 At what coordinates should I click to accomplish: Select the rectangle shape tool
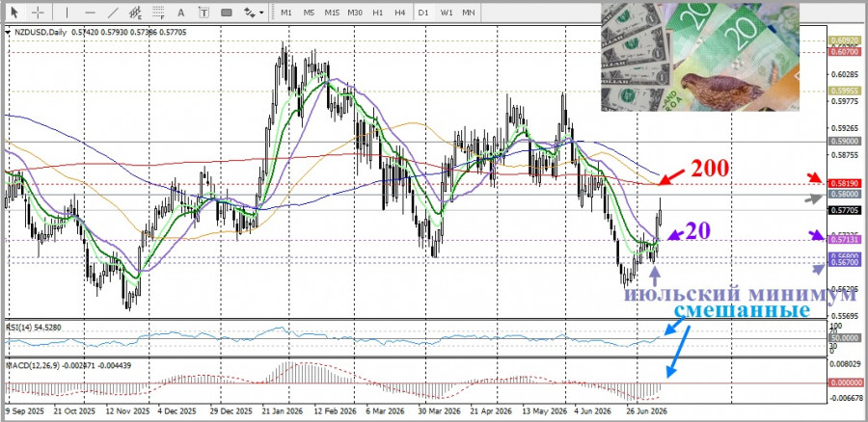tap(226, 12)
